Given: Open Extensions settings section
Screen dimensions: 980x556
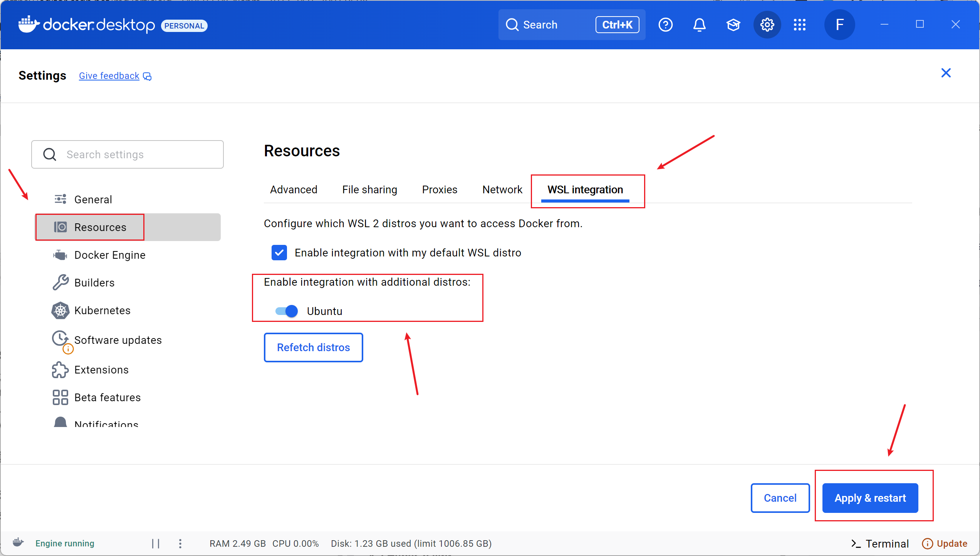Looking at the screenshot, I should 128,370.
